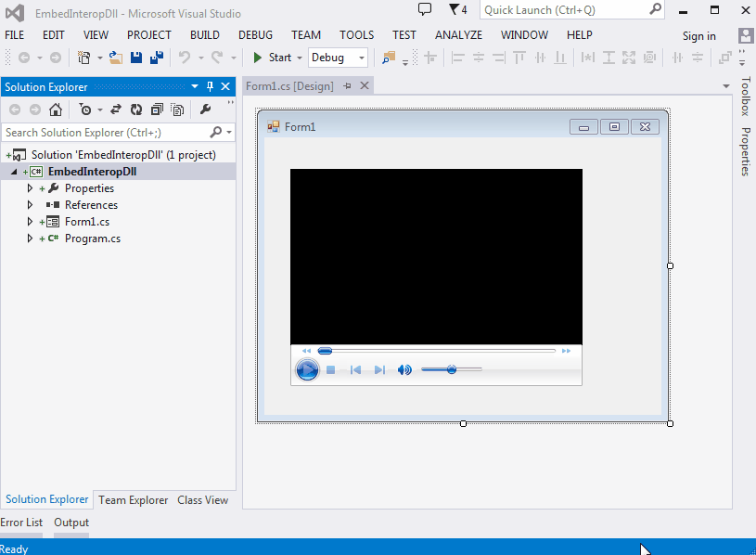The image size is (756, 555).
Task: Switch to the Class View tab
Action: [x=202, y=500]
